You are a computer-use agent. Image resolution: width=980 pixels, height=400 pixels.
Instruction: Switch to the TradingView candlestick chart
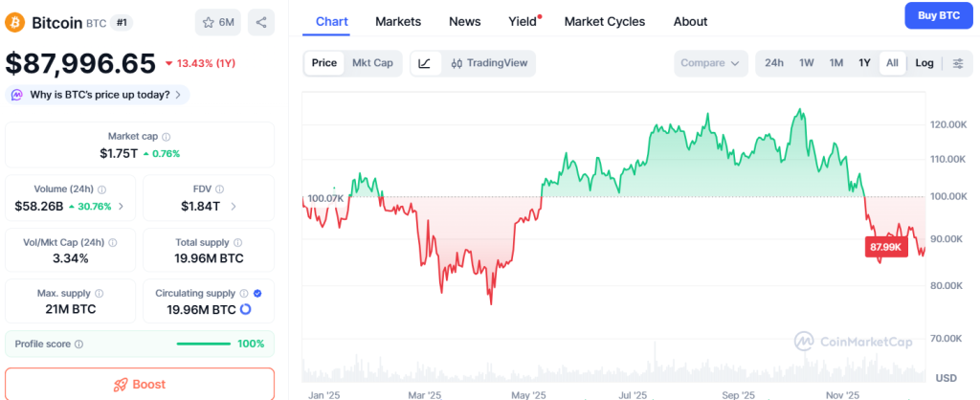pos(488,63)
